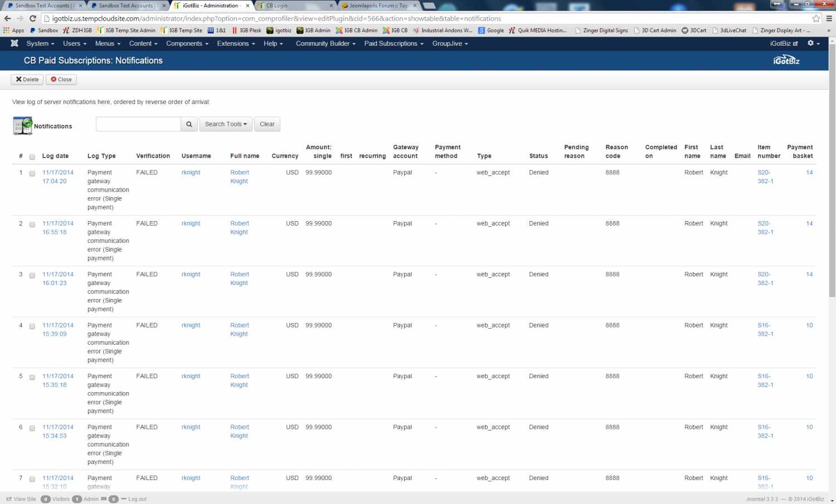Image resolution: width=836 pixels, height=504 pixels.
Task: Check the row 2 checkbox (16:55:18)
Action: coord(32,224)
